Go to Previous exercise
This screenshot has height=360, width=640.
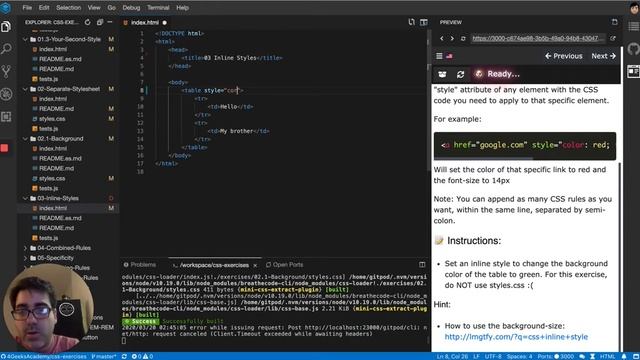[x=564, y=56]
